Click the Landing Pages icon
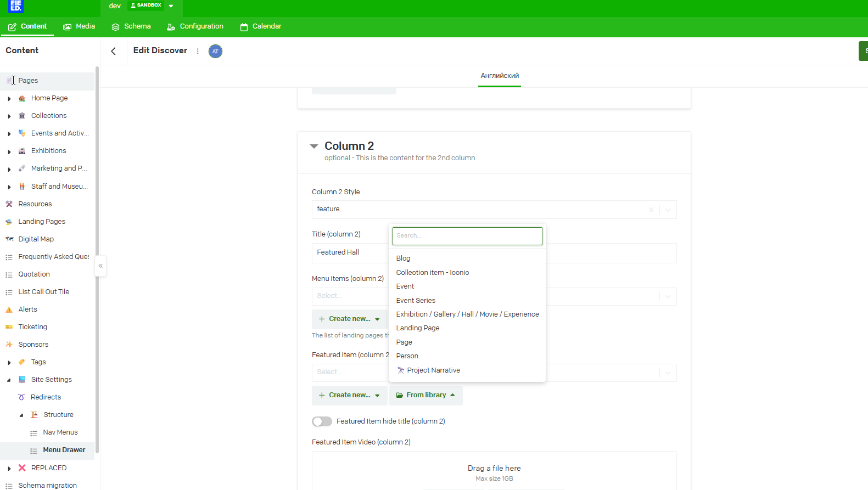 click(x=9, y=222)
